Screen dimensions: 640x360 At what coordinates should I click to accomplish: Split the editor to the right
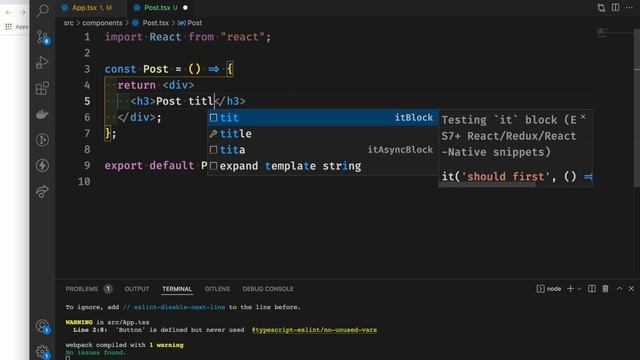click(615, 7)
